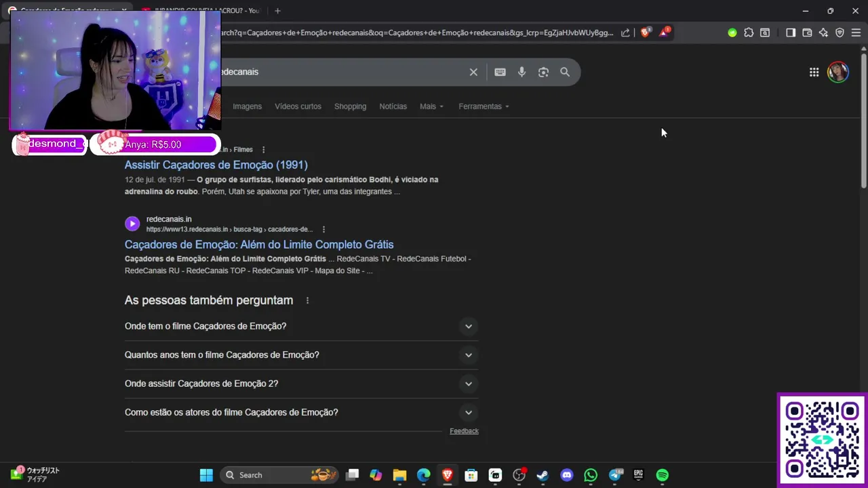This screenshot has height=488, width=868.
Task: Open Microsoft Store from the taskbar
Action: point(471,475)
